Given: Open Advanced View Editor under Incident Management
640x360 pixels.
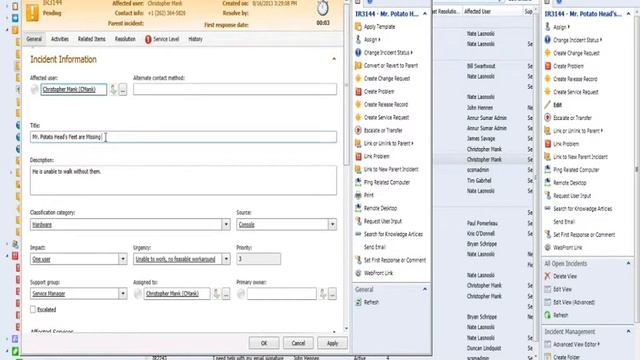Looking at the screenshot, I should pyautogui.click(x=576, y=344).
